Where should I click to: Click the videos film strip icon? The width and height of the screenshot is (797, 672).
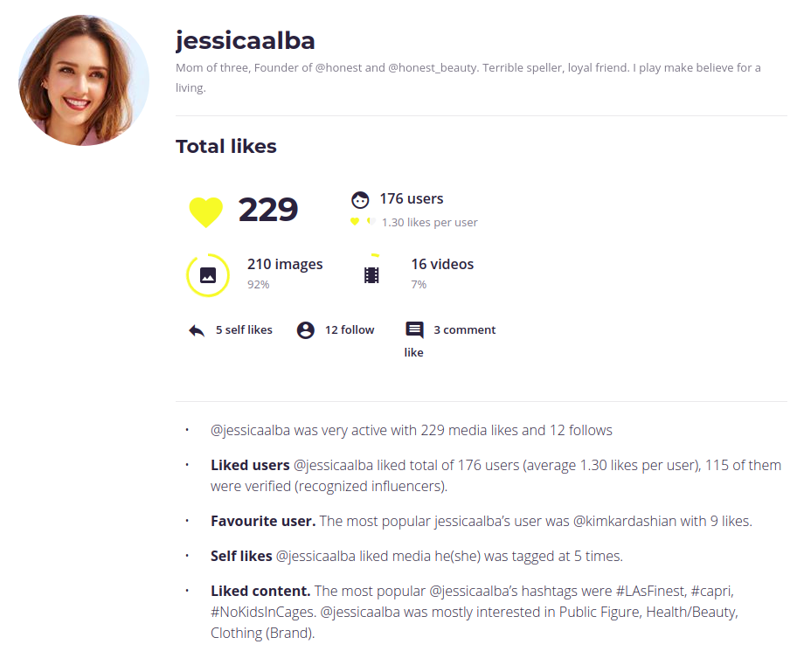point(371,275)
